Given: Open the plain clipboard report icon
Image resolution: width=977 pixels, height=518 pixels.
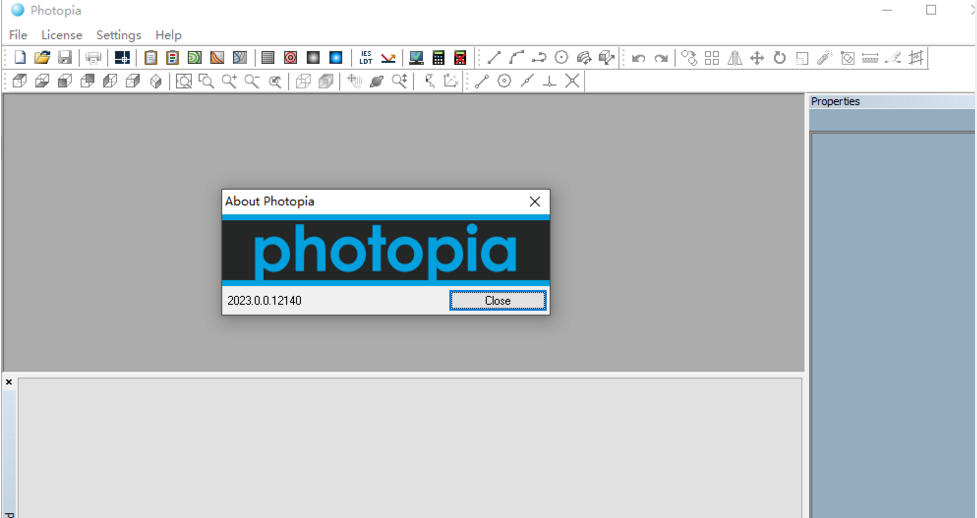Looking at the screenshot, I should click(150, 58).
